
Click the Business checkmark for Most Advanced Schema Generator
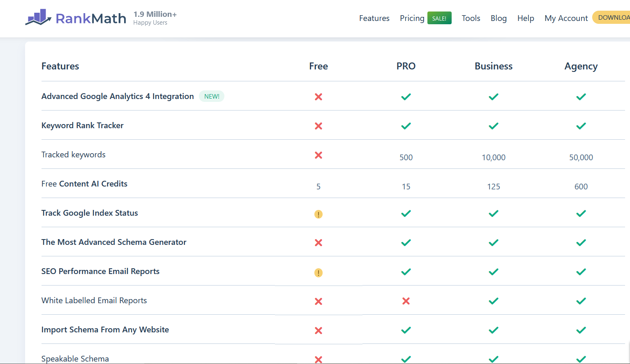[x=494, y=242]
